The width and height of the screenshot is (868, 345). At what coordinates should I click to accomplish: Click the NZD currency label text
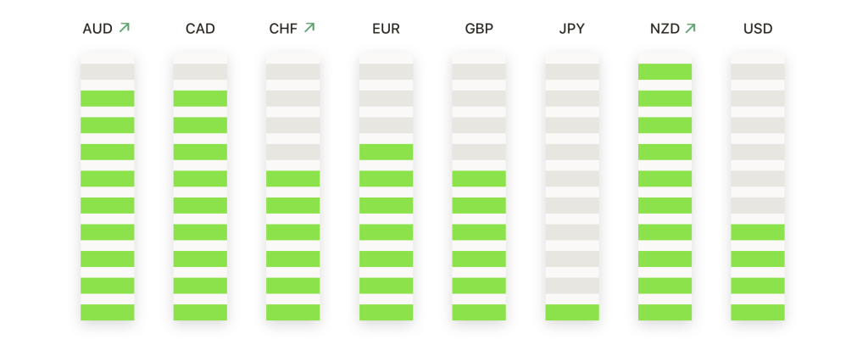pyautogui.click(x=665, y=29)
